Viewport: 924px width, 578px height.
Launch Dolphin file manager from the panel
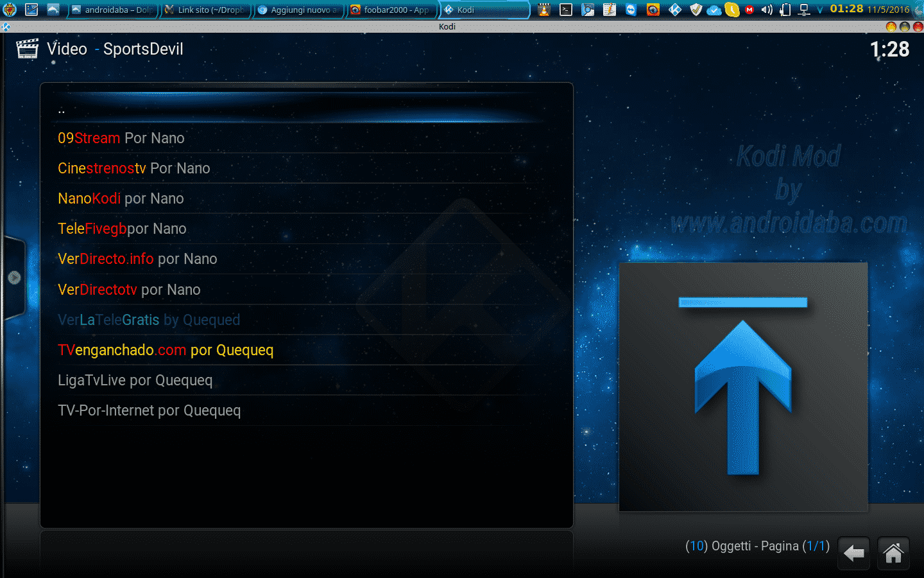pos(53,10)
